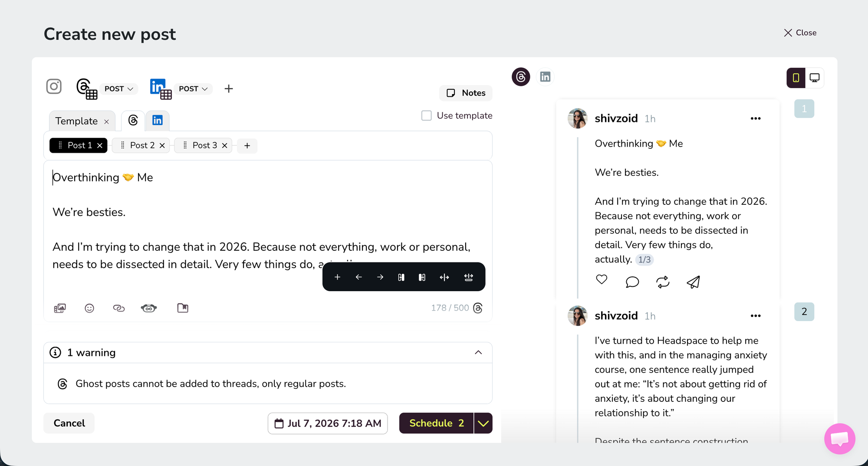Click the Instagram account icon
The width and height of the screenshot is (868, 466).
coord(54,86)
